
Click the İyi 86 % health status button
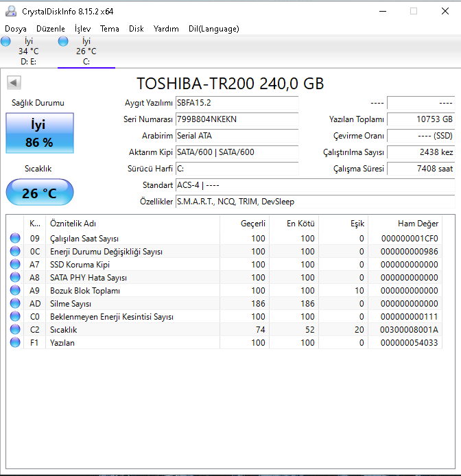[40, 133]
